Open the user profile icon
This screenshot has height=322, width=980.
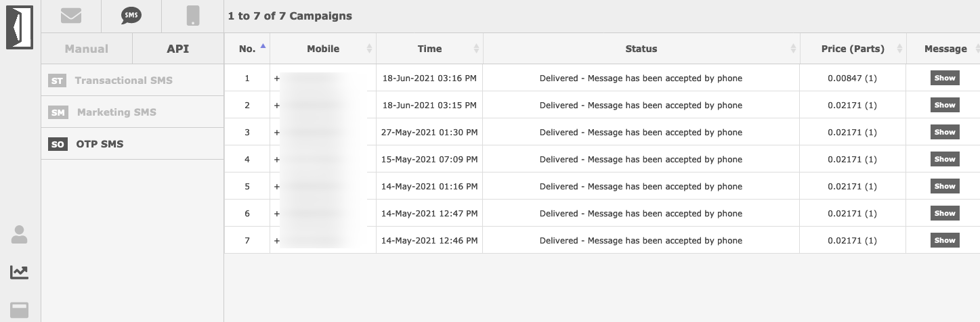click(x=20, y=235)
